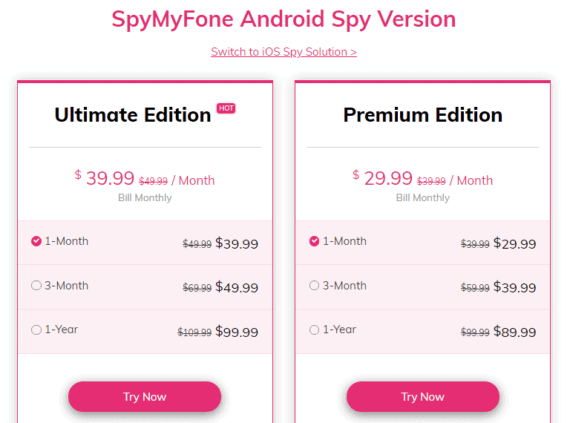Click the Premium 3-Month $39.99 price
Image resolution: width=570 pixels, height=423 pixels.
pos(515,287)
